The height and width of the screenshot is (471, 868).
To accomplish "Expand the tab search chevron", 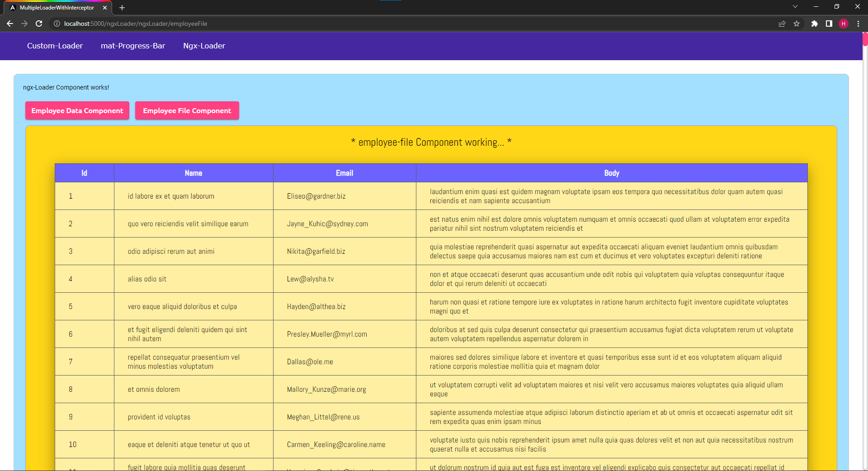I will pyautogui.click(x=795, y=6).
